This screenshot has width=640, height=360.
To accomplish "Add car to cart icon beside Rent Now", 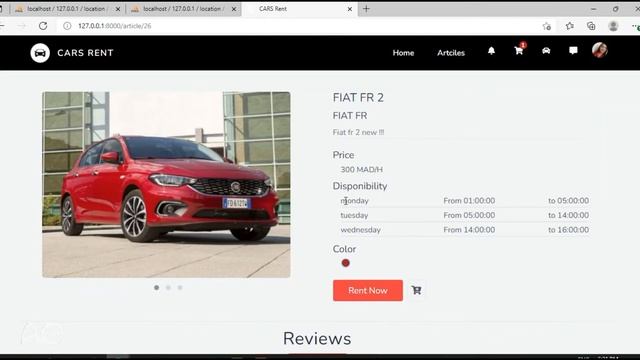I will pos(416,290).
